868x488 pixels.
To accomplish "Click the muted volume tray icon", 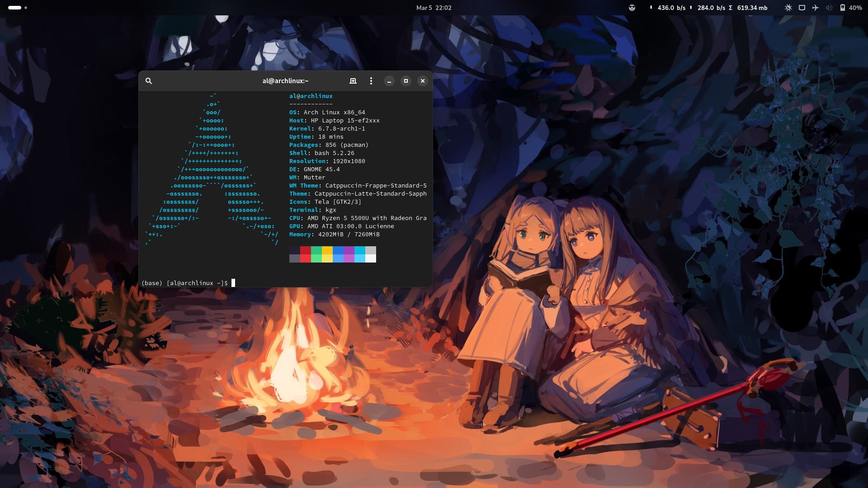I will point(829,8).
